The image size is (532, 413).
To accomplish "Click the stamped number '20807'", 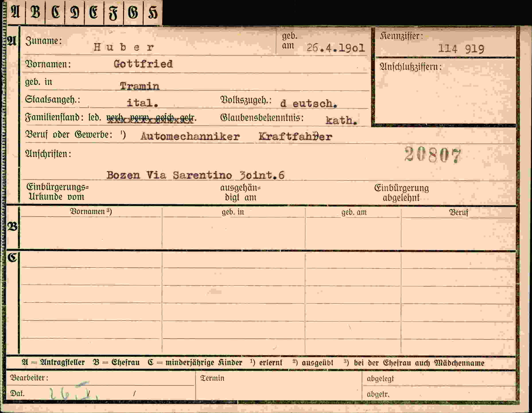I will pos(433,155).
